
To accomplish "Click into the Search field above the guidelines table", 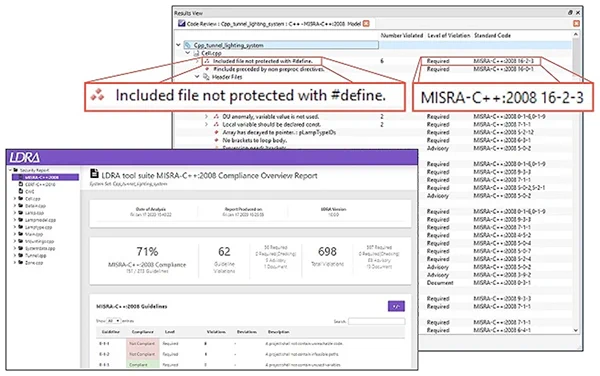I will pos(377,321).
